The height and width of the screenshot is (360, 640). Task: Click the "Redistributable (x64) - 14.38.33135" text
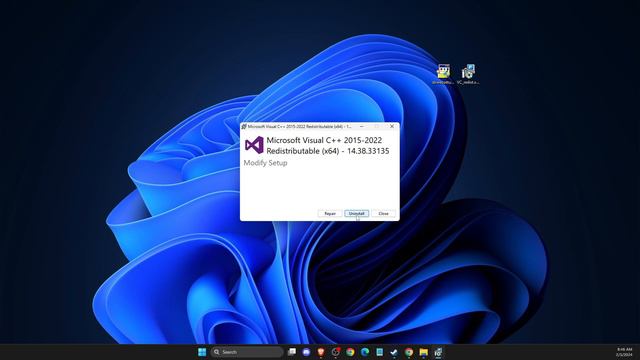(328, 151)
